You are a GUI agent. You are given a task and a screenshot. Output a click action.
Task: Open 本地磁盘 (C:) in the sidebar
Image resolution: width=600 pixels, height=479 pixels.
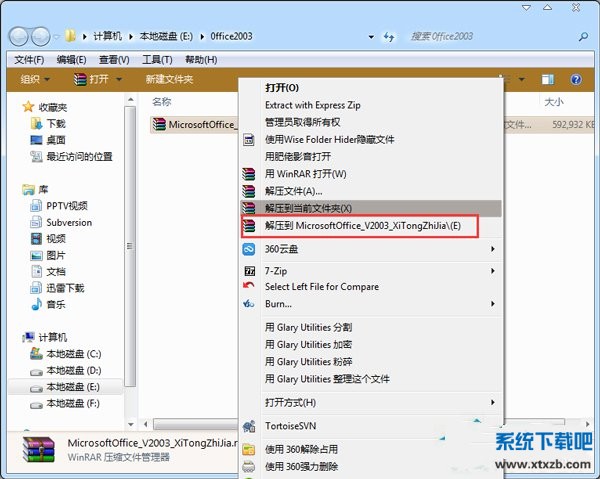(73, 354)
